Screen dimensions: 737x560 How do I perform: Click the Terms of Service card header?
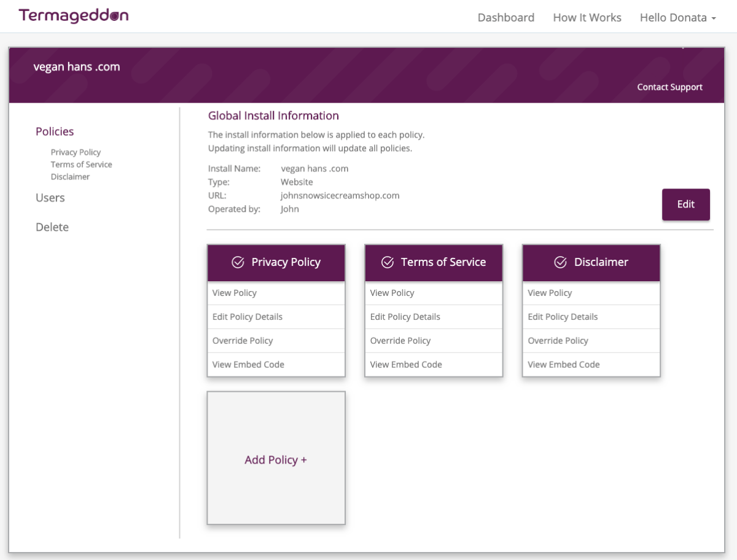click(x=434, y=263)
